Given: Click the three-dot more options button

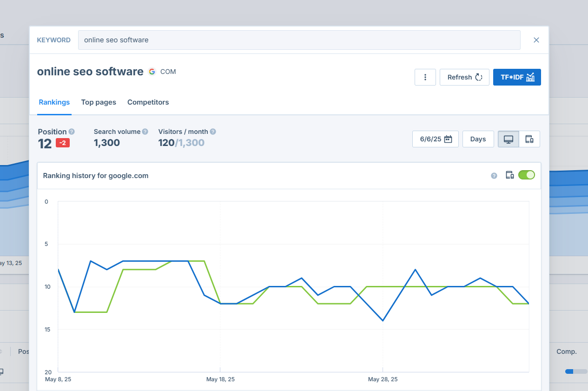Looking at the screenshot, I should click(x=425, y=77).
